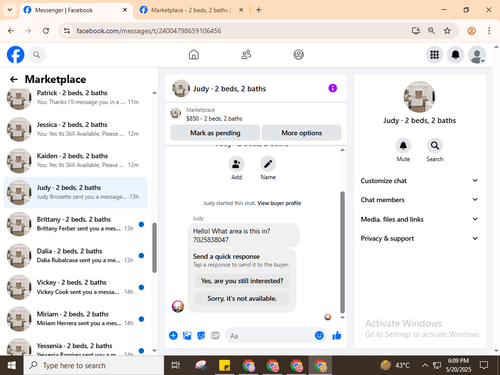Expand the Privacy & support section
Viewport: 500px width, 375px height.
tap(419, 238)
